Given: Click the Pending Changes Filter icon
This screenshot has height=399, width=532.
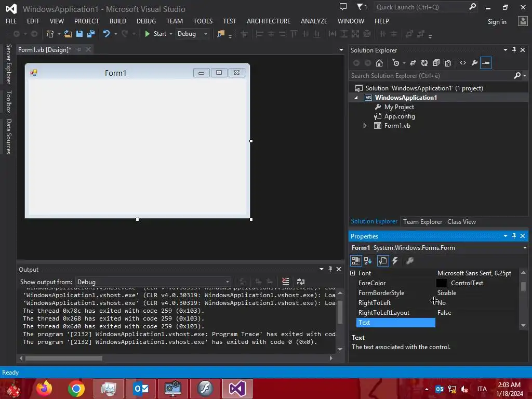Looking at the screenshot, I should point(395,63).
